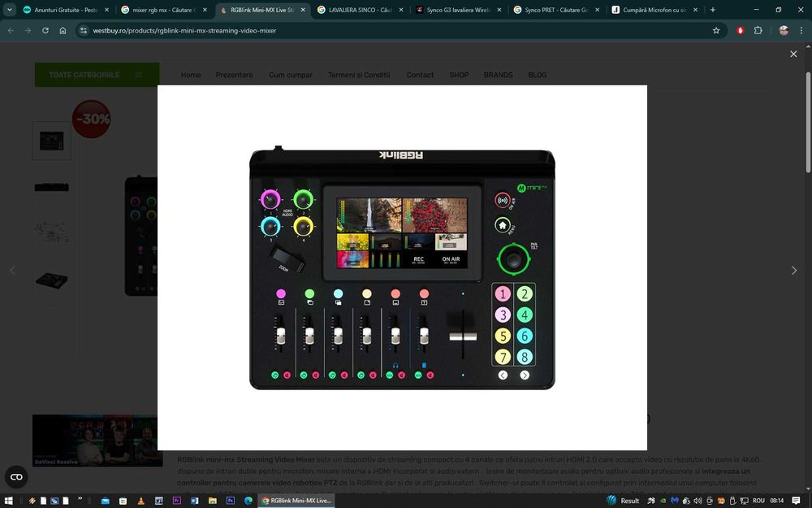This screenshot has height=508, width=812.
Task: Open the Malwarebytes tray icon
Action: tap(675, 501)
